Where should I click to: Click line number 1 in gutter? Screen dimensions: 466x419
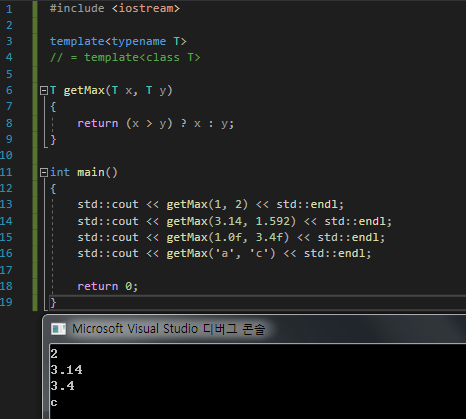pyautogui.click(x=9, y=9)
